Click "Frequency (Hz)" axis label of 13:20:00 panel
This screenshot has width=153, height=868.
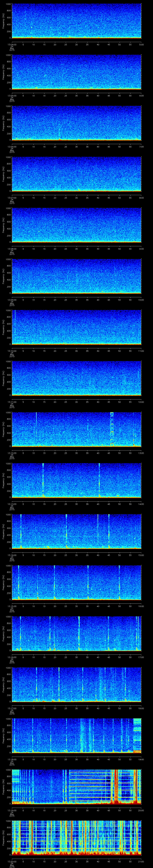3,838
